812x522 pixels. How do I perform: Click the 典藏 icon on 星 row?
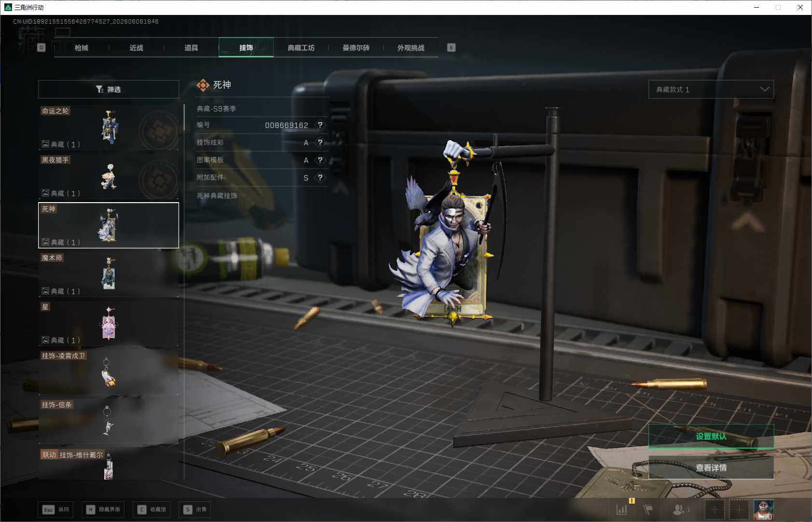tap(45, 340)
